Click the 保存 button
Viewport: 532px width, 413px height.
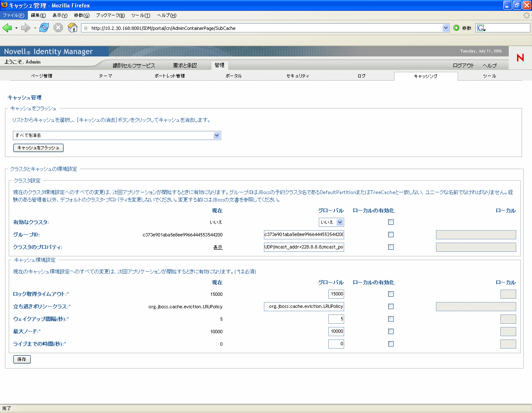pos(22,359)
